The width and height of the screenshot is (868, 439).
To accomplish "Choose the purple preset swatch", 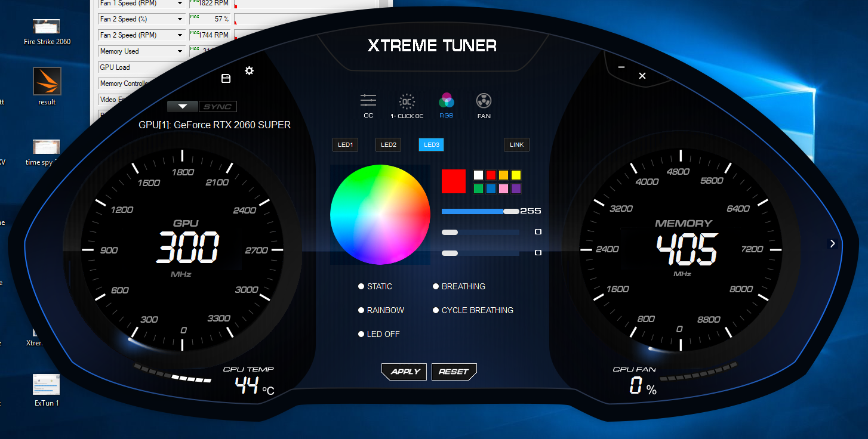I will coord(516,188).
